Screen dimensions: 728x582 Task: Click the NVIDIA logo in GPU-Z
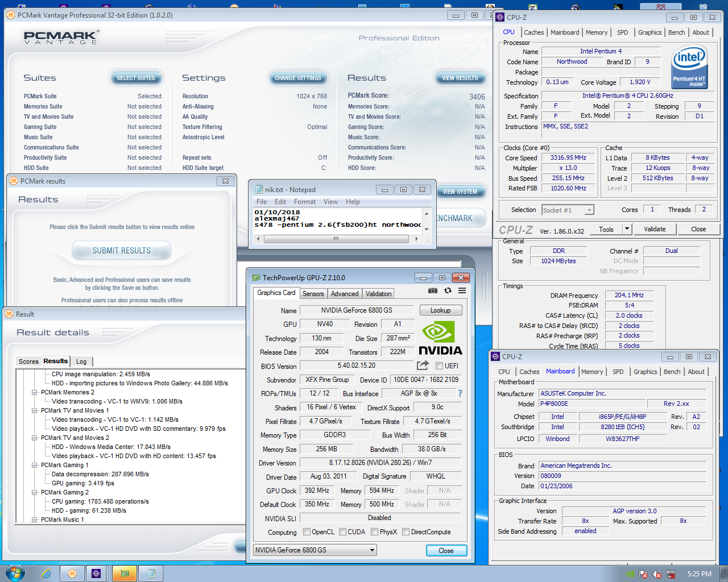click(x=440, y=339)
